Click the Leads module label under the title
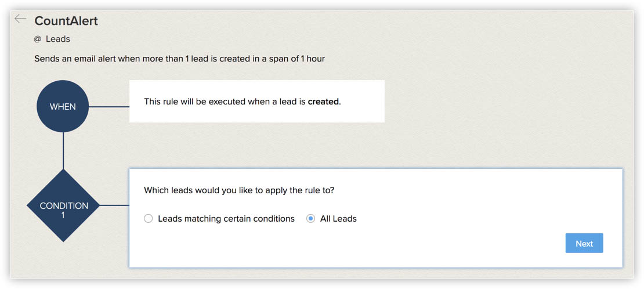This screenshot has width=644, height=289. [58, 39]
